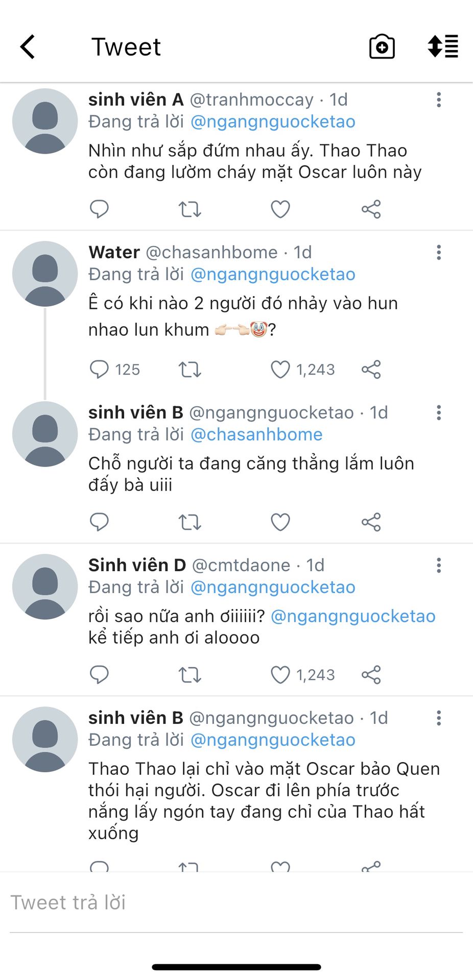The image size is (473, 980).
Task: Share sinh viên A's tweet
Action: tap(371, 209)
